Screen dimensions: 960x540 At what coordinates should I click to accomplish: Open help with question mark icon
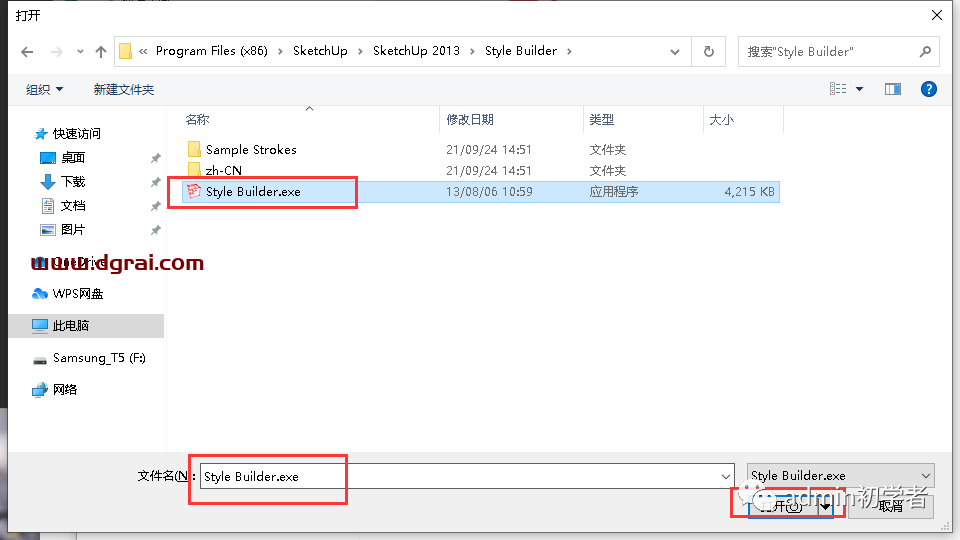click(x=929, y=89)
